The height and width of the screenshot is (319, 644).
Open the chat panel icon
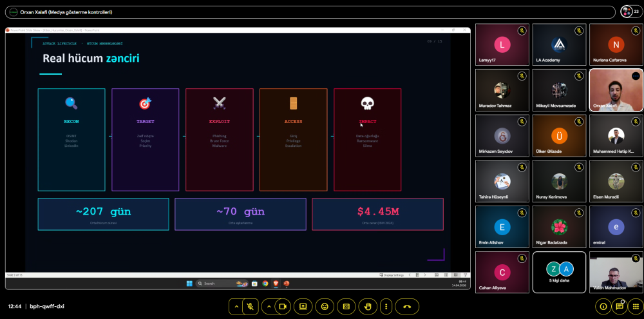tap(619, 307)
